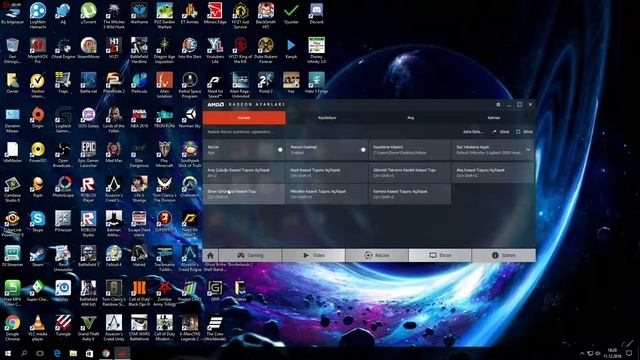Open the LogMeIn Hamachi shortcut
This screenshot has height=360, width=640.
[38, 16]
